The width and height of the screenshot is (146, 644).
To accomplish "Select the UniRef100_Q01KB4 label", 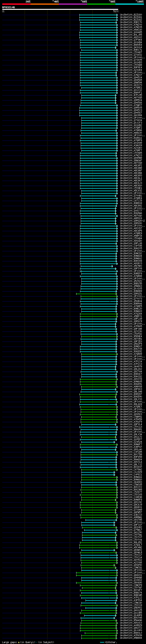I will 131,42.
